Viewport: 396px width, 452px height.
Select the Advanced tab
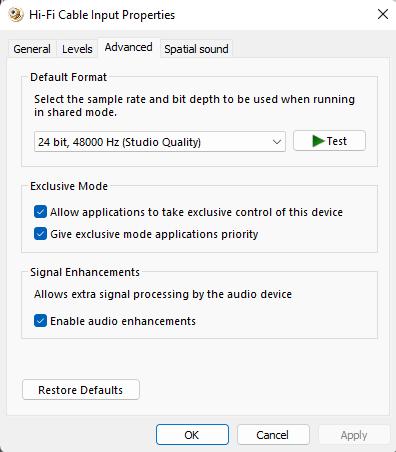pyautogui.click(x=129, y=47)
